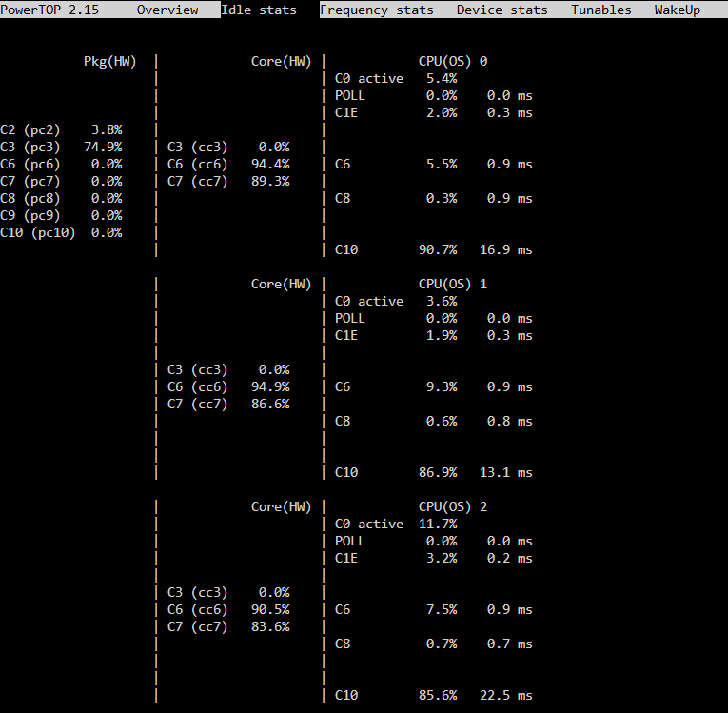
Task: Click the 7.5% C6 value
Action: 442,609
